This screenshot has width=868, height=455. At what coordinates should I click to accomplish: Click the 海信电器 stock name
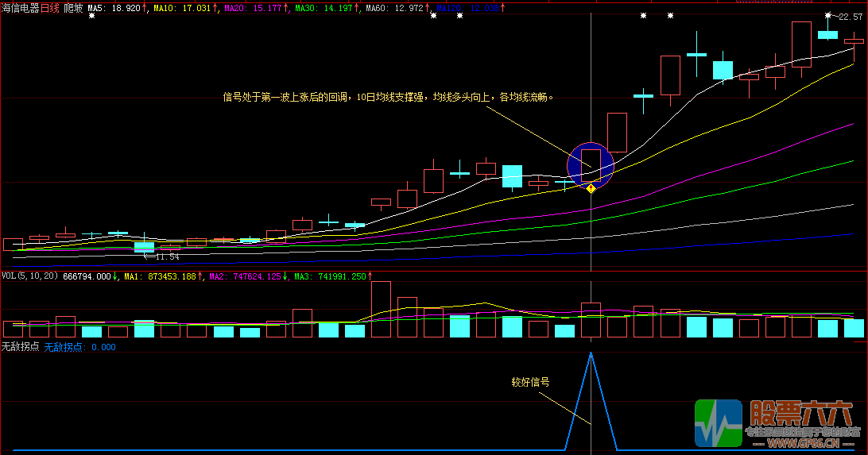(21, 7)
